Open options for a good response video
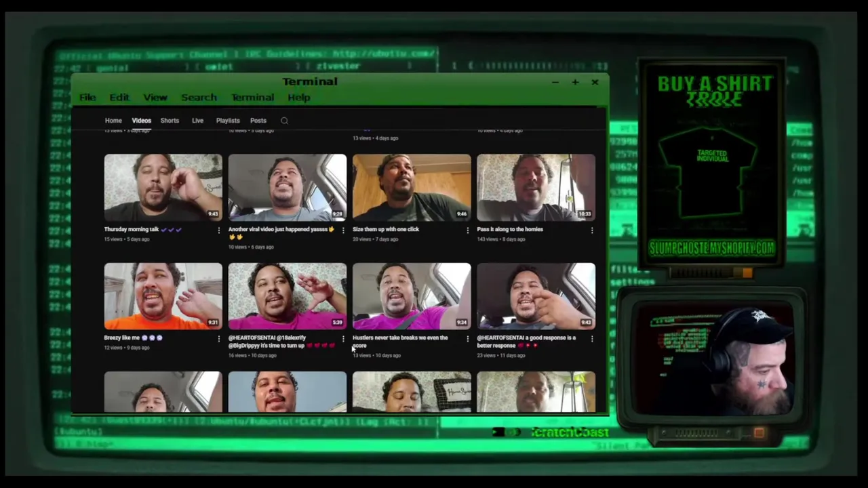The width and height of the screenshot is (868, 488). pos(591,339)
